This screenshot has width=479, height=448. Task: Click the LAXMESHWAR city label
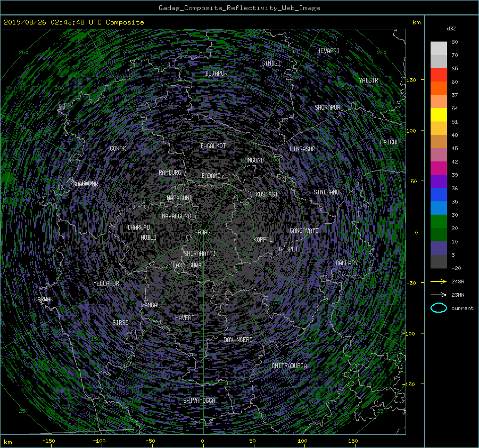tap(188, 265)
